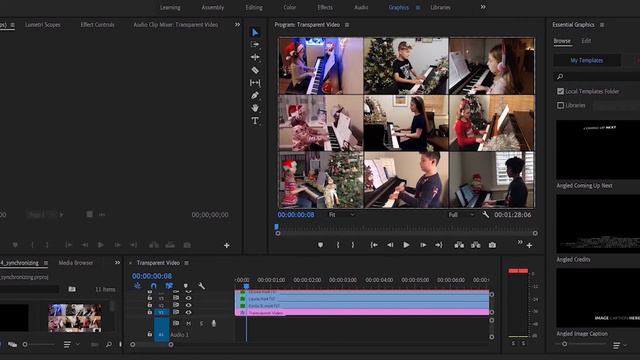Open Timeline display settings wrench

[x=202, y=286]
